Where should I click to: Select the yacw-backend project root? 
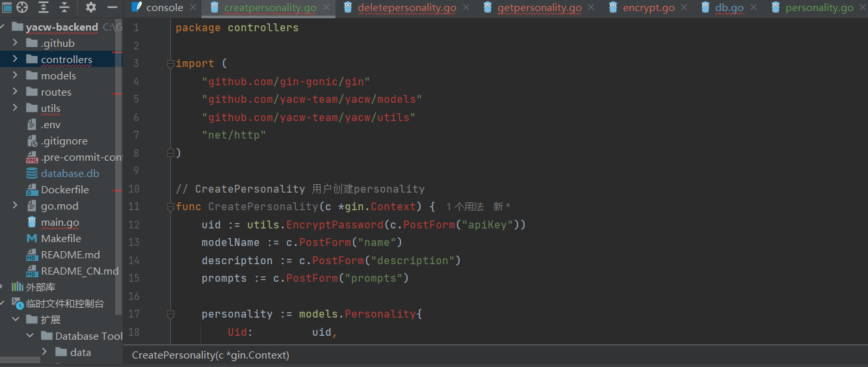click(62, 27)
